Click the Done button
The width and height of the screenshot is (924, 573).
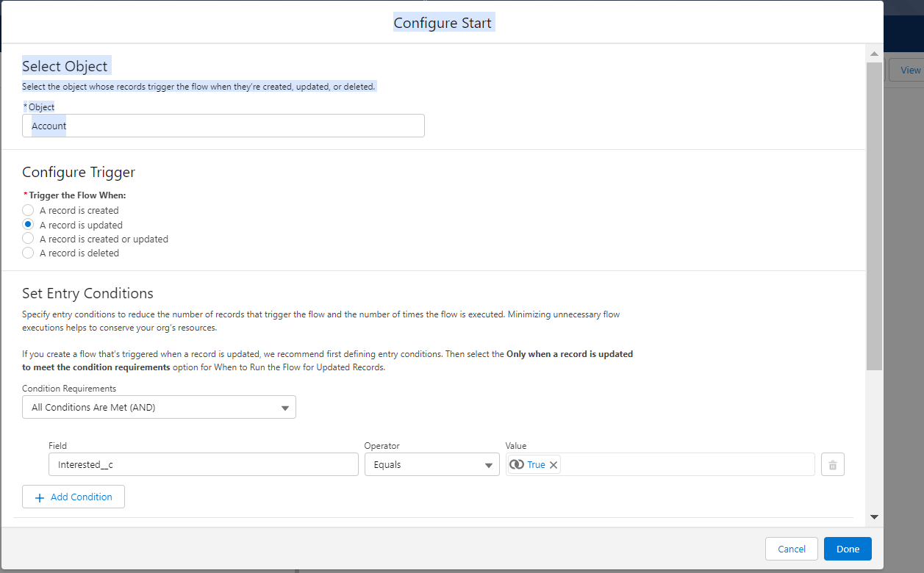coord(847,549)
